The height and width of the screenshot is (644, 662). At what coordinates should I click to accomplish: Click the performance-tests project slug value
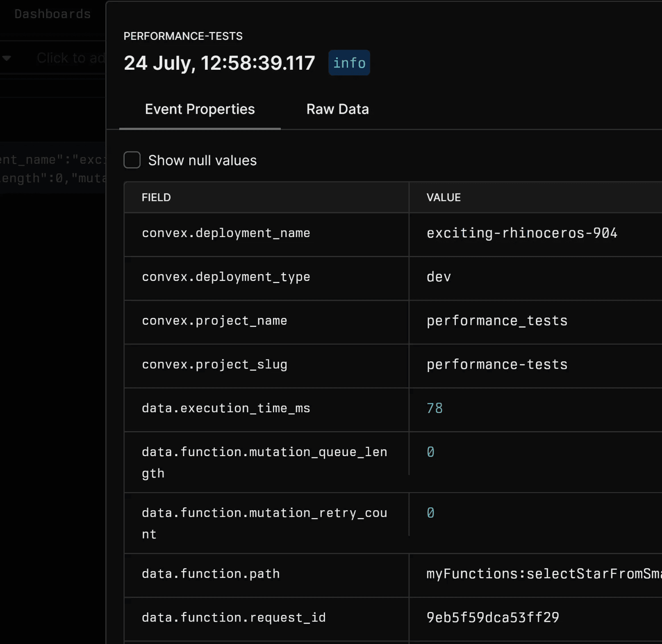click(497, 365)
